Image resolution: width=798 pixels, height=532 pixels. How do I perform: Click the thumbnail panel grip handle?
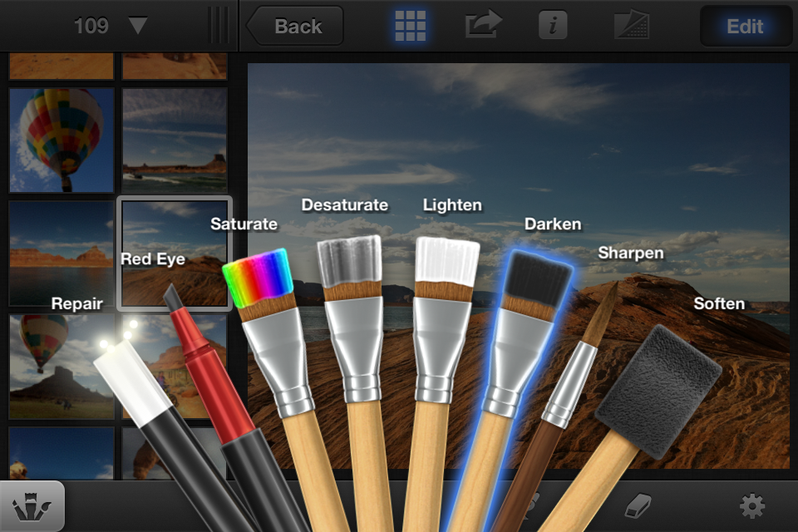click(x=219, y=26)
